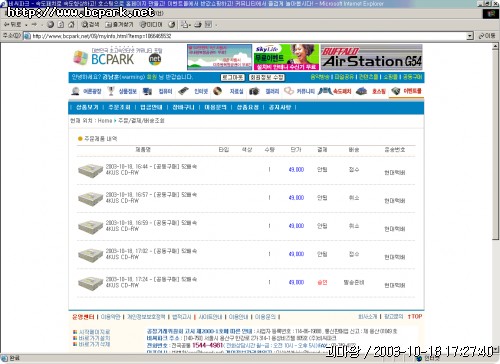Click the History icon in browser toolbar
This screenshot has height=364, width=500.
tap(172, 24)
